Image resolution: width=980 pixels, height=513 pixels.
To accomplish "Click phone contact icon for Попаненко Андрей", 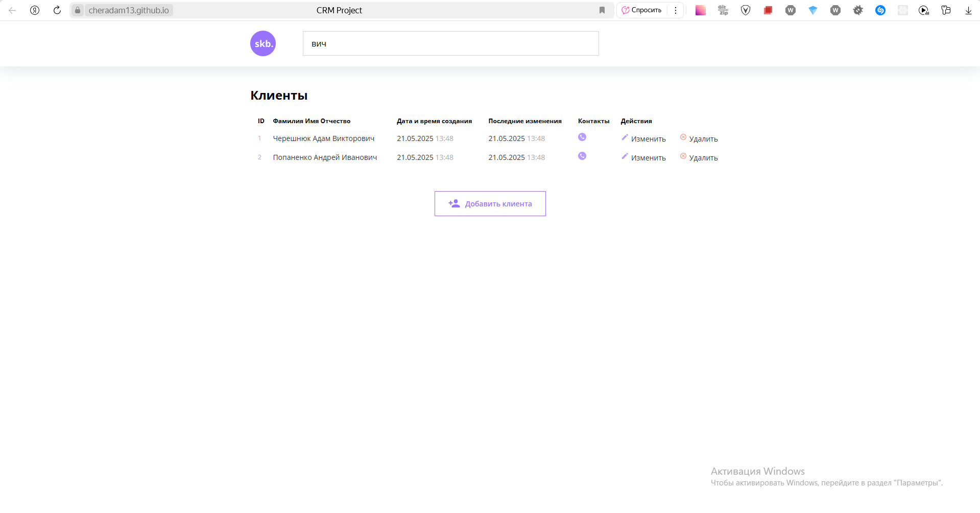I will tap(582, 156).
